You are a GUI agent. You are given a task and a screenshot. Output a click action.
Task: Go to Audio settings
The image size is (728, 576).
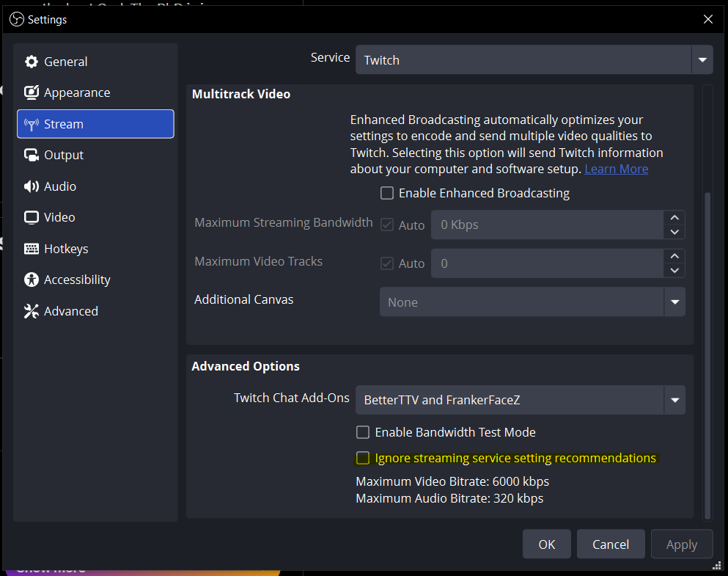coord(95,186)
